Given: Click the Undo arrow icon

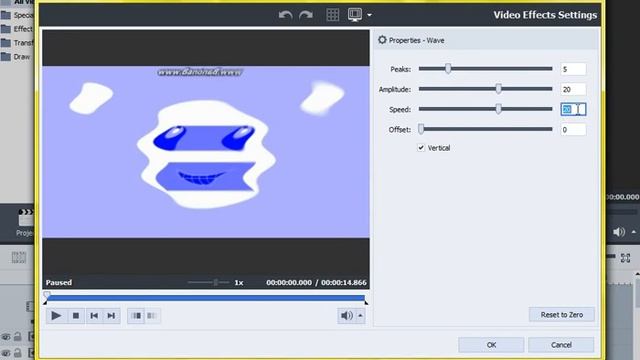Looking at the screenshot, I should [285, 15].
